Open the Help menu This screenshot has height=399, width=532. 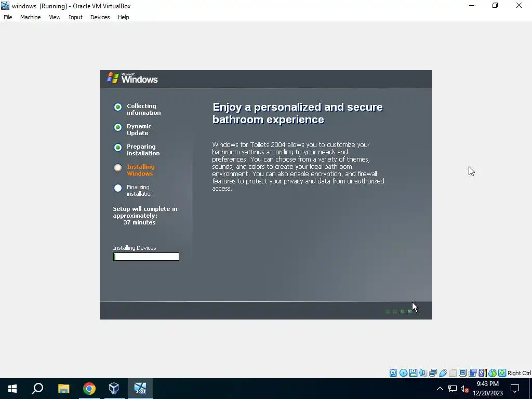[x=124, y=17]
